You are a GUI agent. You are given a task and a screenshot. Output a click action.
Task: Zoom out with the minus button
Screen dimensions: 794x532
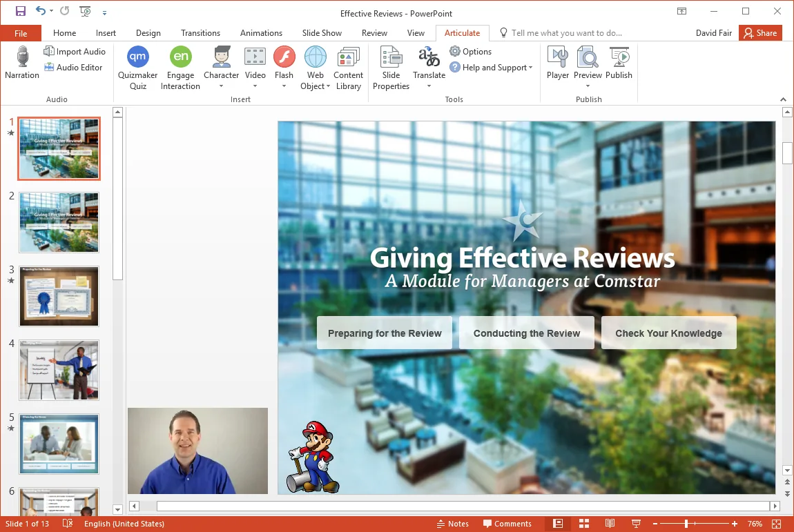pos(655,524)
